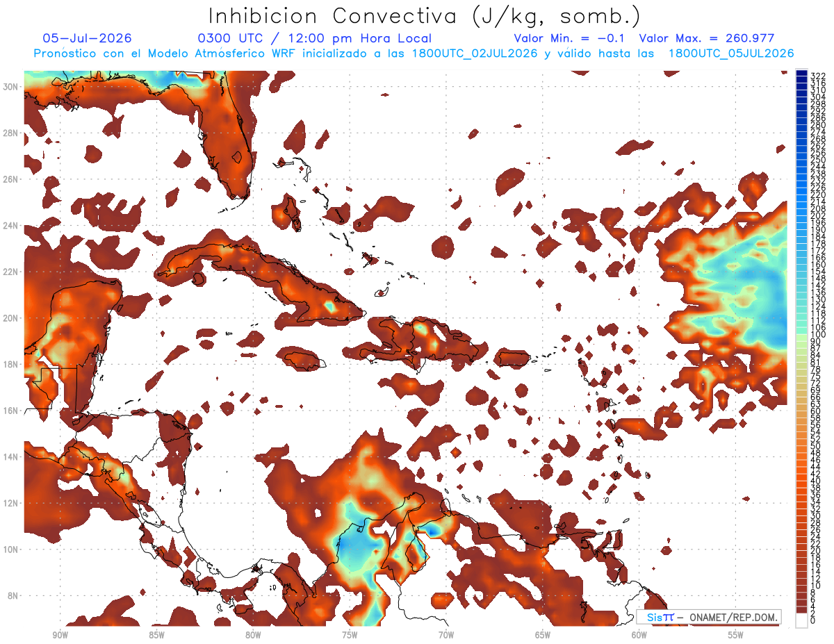Click the '70W' longitude label

[x=446, y=635]
